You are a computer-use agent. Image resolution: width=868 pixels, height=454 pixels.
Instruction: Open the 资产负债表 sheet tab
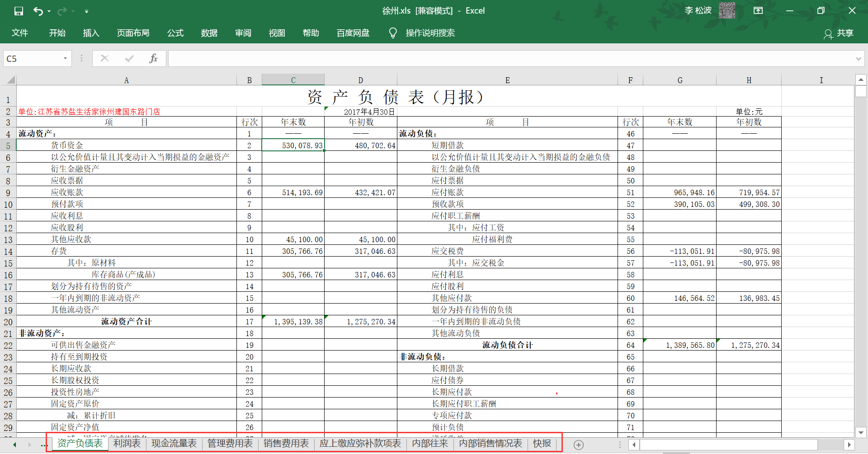pyautogui.click(x=80, y=444)
